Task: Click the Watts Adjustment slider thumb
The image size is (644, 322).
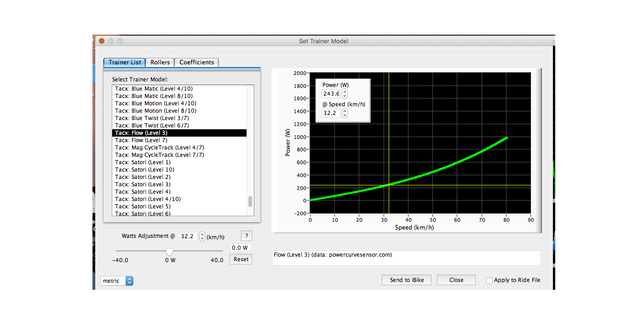Action: click(x=170, y=252)
